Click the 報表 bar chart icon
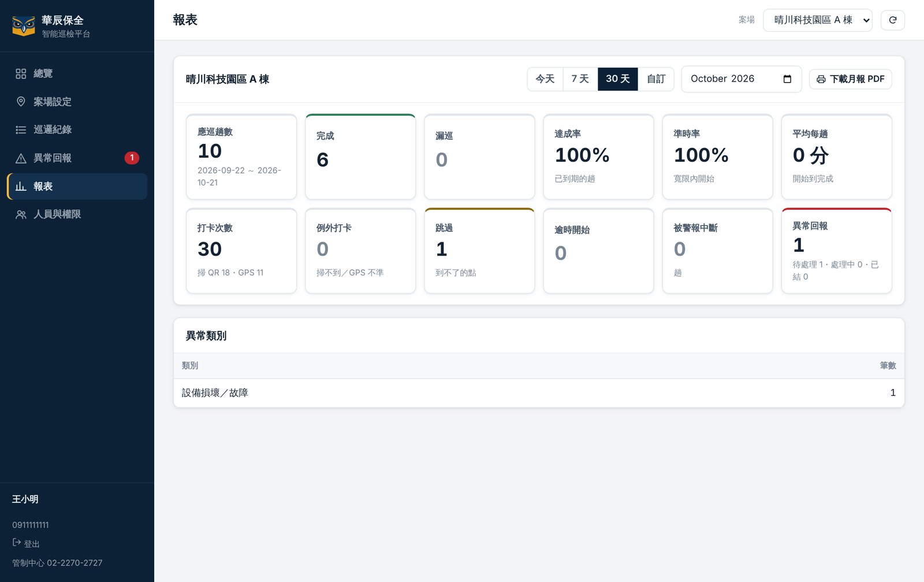Image resolution: width=924 pixels, height=582 pixels. point(21,186)
